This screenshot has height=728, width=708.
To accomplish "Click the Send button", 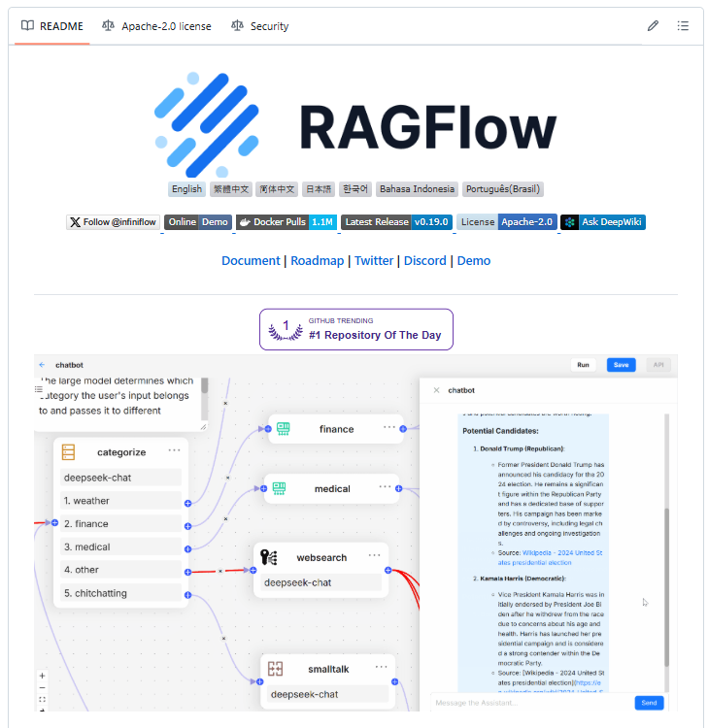I will pyautogui.click(x=649, y=703).
